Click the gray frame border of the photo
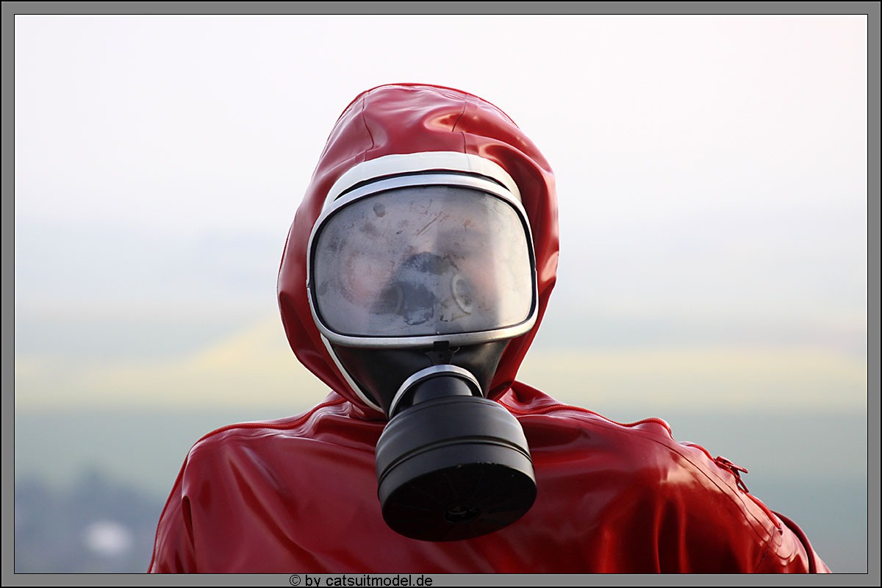This screenshot has height=588, width=882. pos(7,294)
